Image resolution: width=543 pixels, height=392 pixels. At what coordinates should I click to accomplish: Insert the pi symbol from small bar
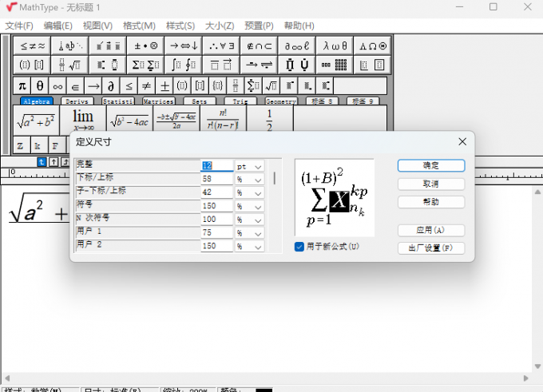click(22, 85)
